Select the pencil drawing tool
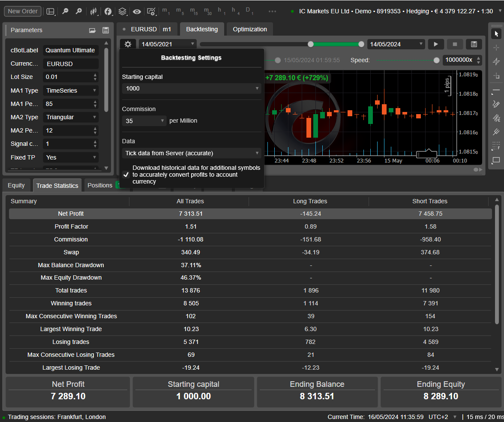 (x=496, y=104)
